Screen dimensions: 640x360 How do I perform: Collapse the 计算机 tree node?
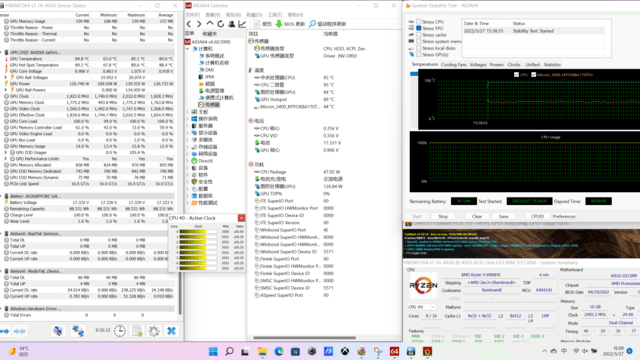(188, 49)
